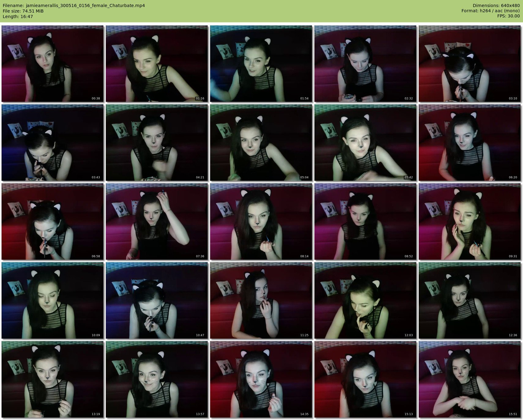Open the 11:25 frame
Image resolution: width=523 pixels, height=420 pixels.
coord(261,300)
